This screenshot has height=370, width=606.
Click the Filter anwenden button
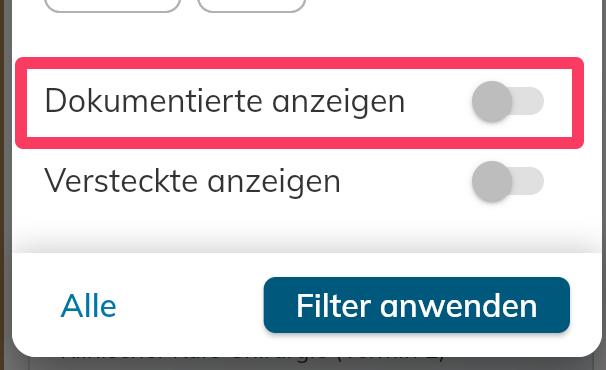[417, 305]
